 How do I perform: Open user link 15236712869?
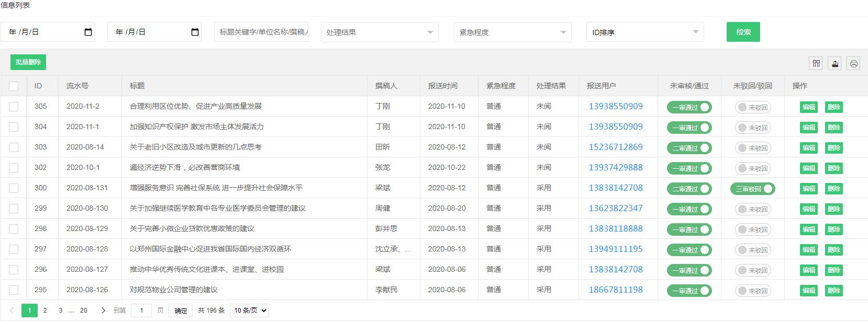pos(616,147)
